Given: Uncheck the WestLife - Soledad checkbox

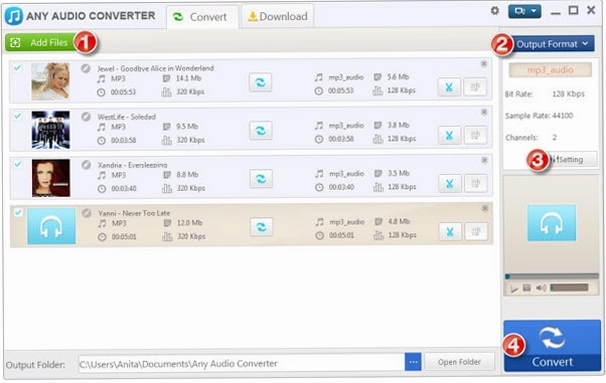Looking at the screenshot, I should (17, 116).
